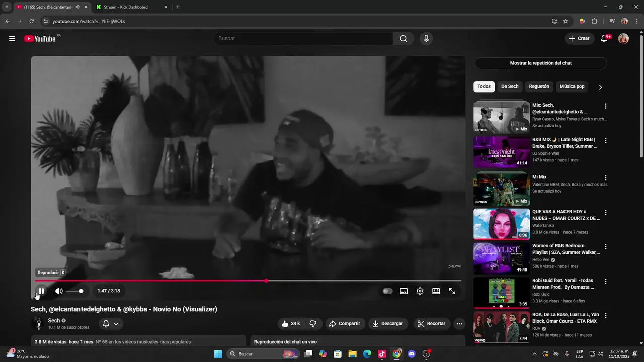Bookmark this page with the star
Screen dimensions: 644x362
(566, 21)
